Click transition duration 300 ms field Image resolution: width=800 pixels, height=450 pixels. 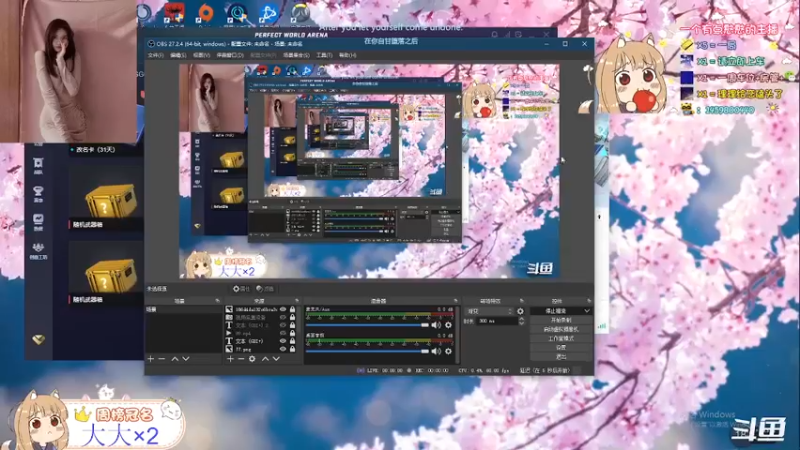pyautogui.click(x=497, y=321)
